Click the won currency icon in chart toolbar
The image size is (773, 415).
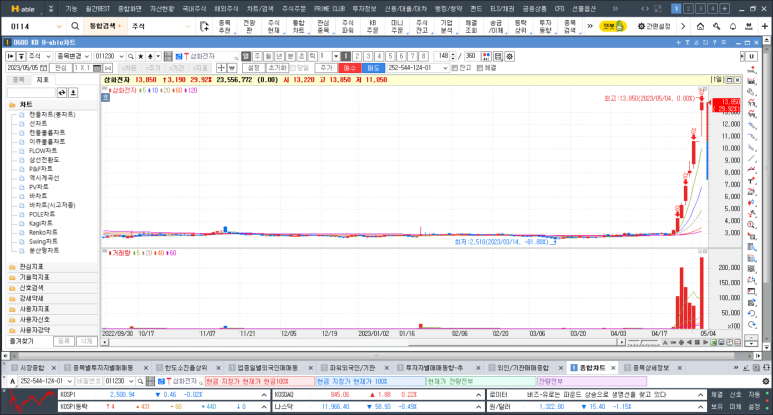232,68
